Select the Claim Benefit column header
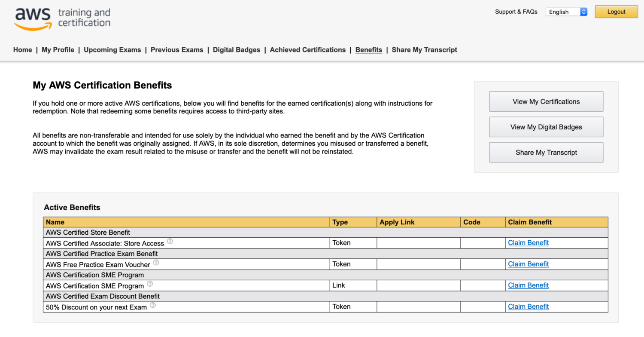The height and width of the screenshot is (337, 644). 556,222
